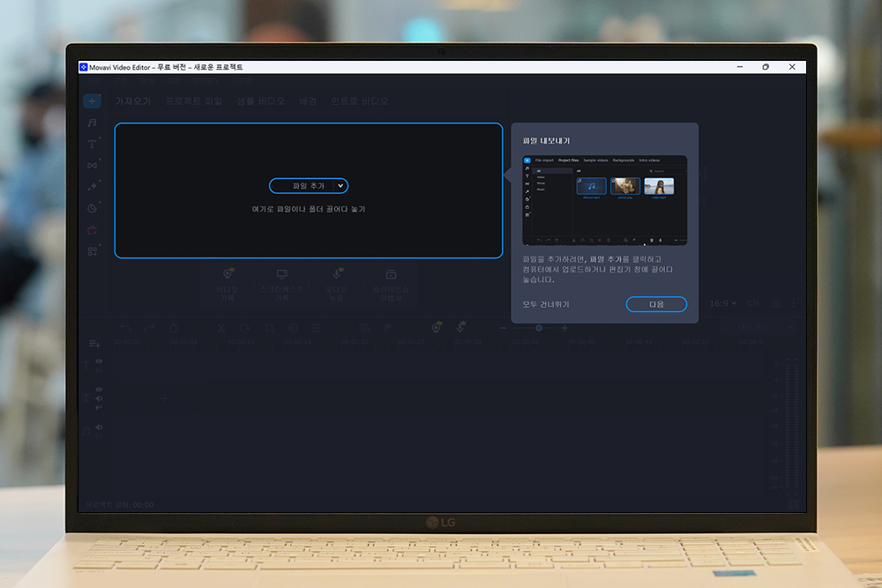Add a marker with the flag icon
Screen dimensions: 882x588
(388, 327)
